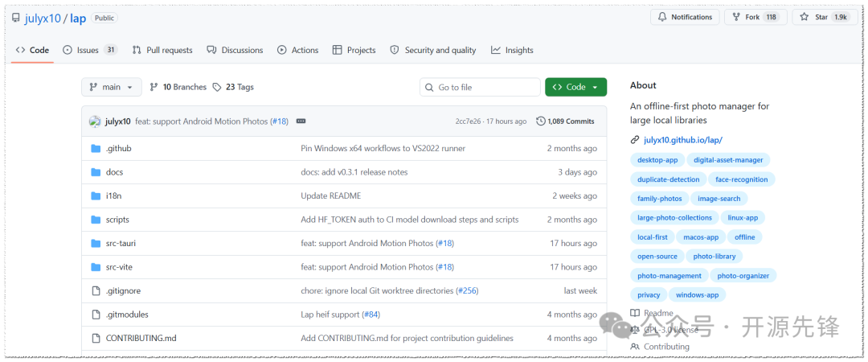Select the windows-app topic tag
This screenshot has width=868, height=362.
697,295
